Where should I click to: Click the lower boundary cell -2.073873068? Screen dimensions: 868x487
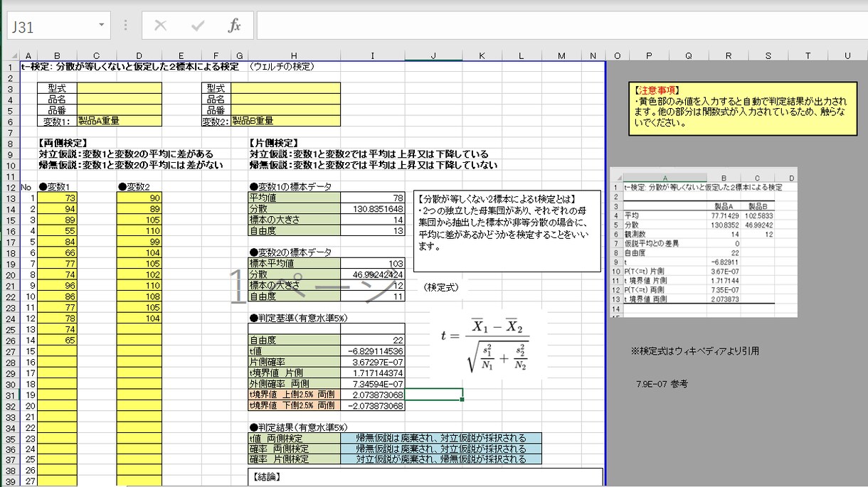[373, 406]
